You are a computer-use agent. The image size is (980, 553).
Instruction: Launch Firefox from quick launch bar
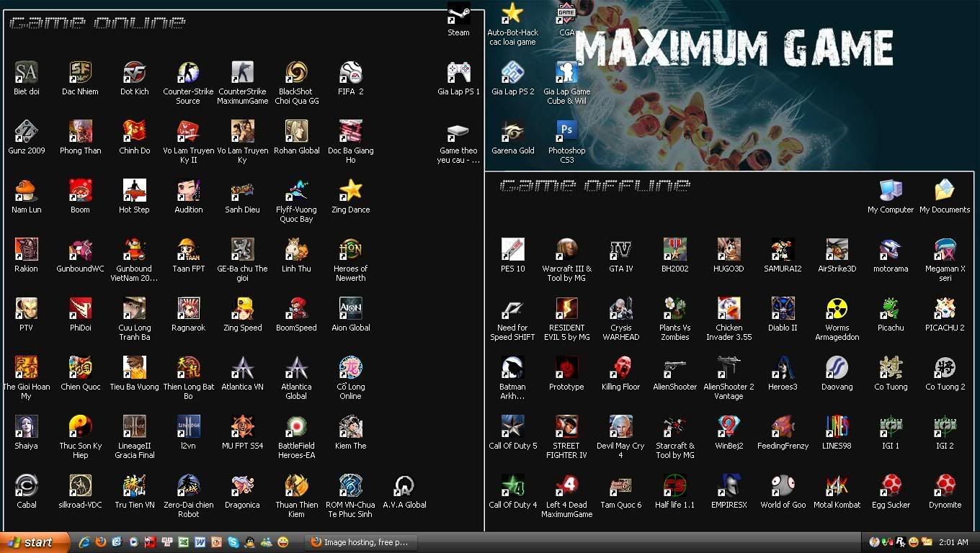click(x=101, y=542)
